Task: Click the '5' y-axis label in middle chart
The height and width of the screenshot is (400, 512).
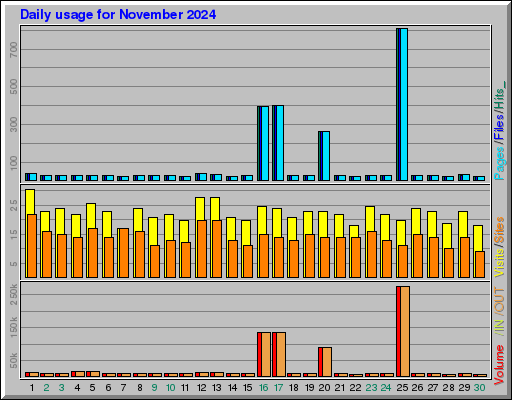Action: (x=14, y=264)
